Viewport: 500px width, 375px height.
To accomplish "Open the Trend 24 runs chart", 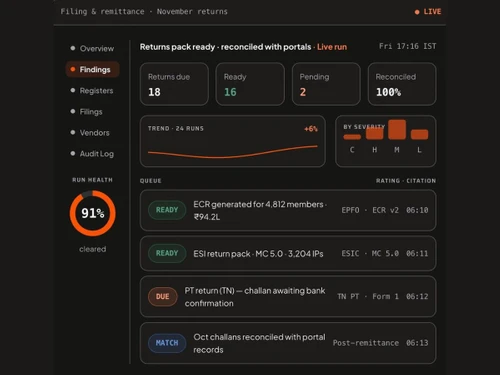I will click(233, 141).
